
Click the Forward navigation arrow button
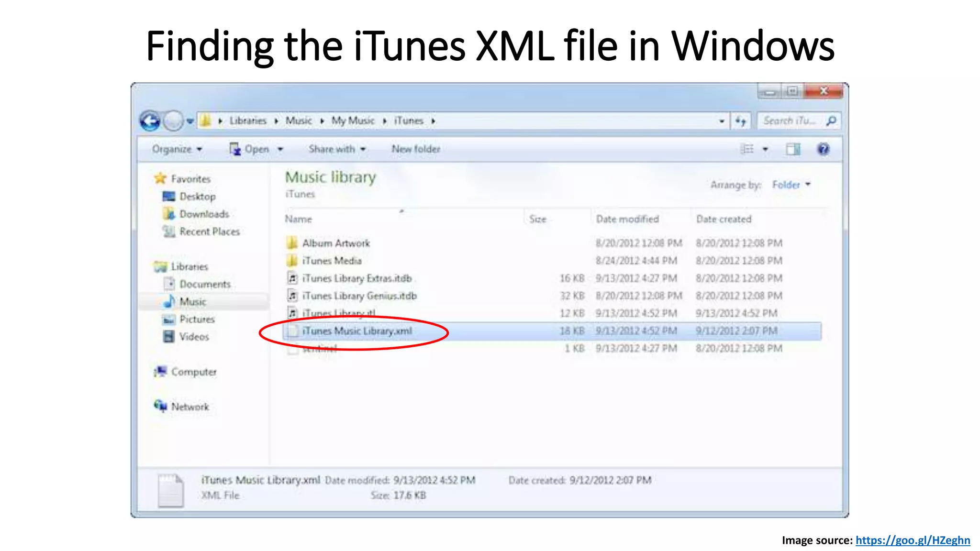pyautogui.click(x=173, y=121)
